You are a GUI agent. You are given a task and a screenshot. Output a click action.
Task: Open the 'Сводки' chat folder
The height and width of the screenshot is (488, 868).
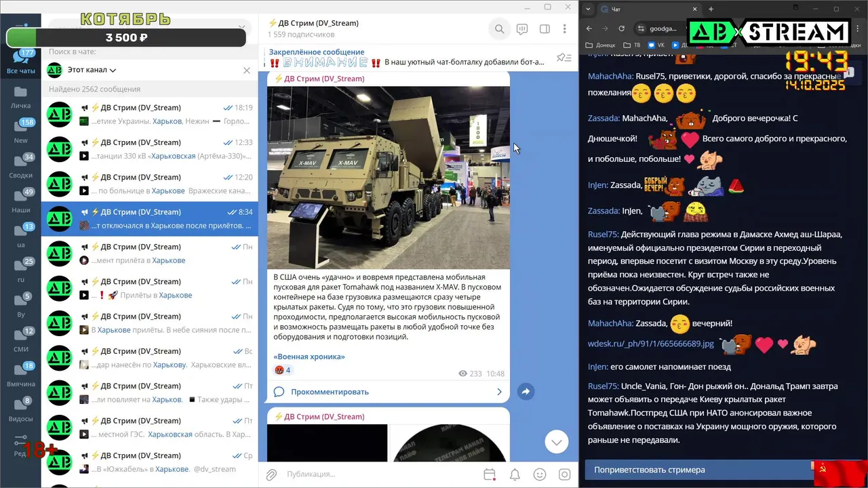[21, 166]
